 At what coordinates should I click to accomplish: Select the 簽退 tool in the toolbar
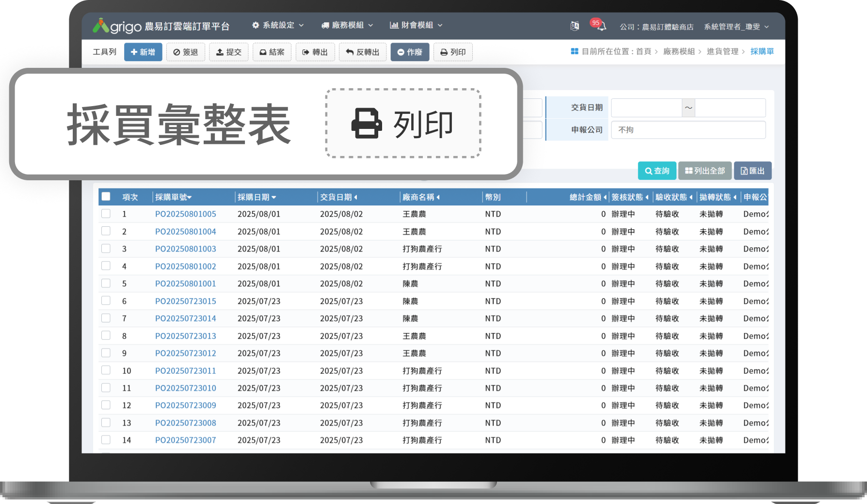coord(186,52)
